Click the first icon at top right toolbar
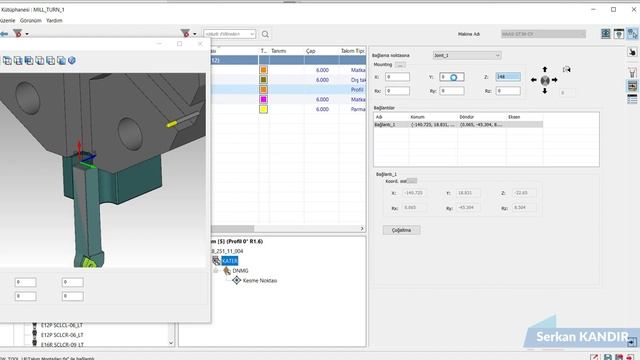The width and height of the screenshot is (640, 360). [606, 34]
